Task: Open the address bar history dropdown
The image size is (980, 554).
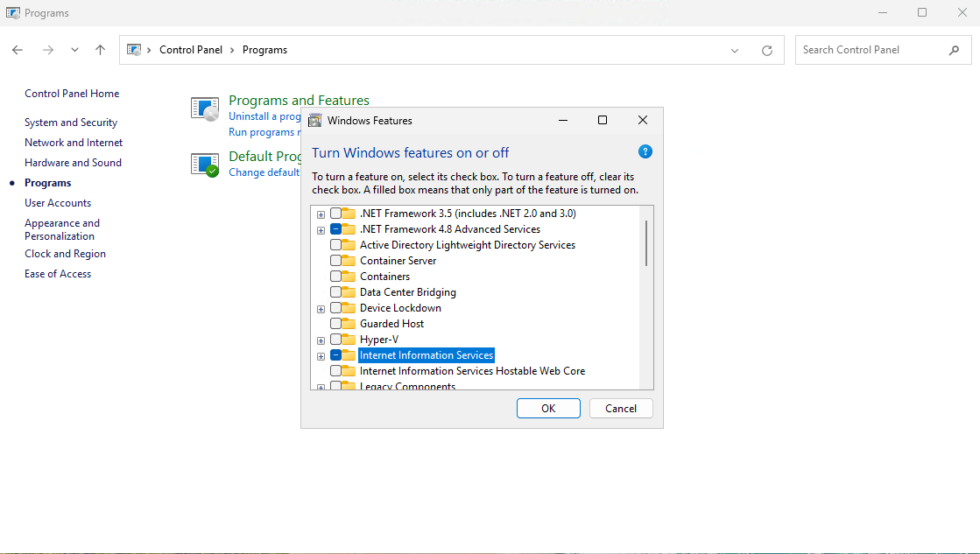Action: [x=735, y=51]
